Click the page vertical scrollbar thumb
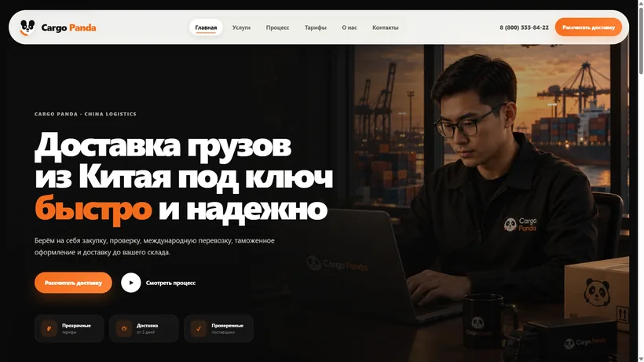The image size is (644, 362). pos(641,40)
